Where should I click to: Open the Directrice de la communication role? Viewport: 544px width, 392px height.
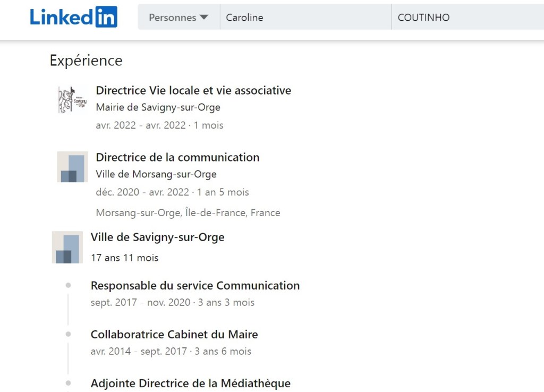[x=177, y=157]
